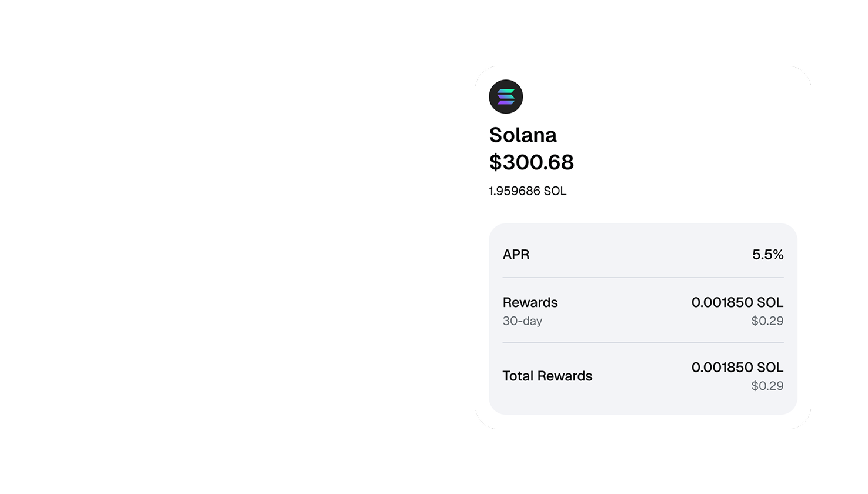Open the Total Rewards label
This screenshot has height=494, width=868.
547,376
